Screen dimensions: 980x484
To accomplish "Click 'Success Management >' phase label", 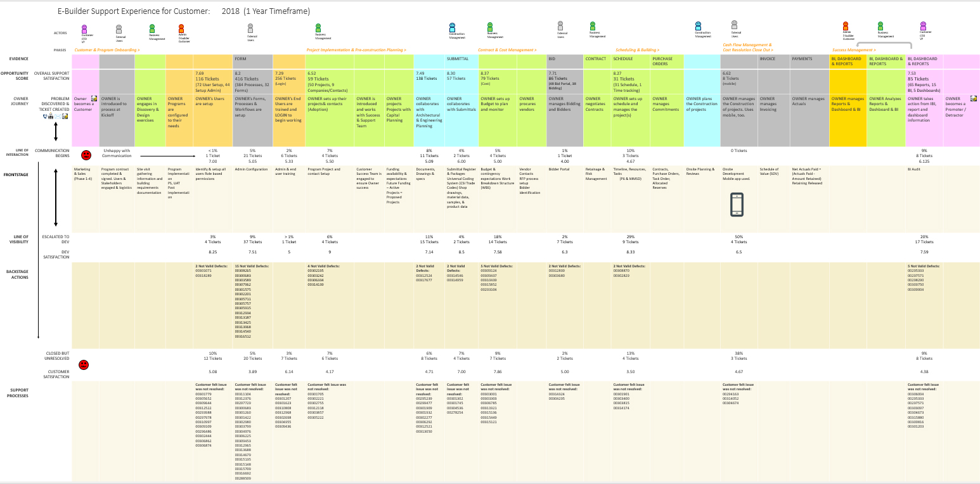I will (x=854, y=49).
